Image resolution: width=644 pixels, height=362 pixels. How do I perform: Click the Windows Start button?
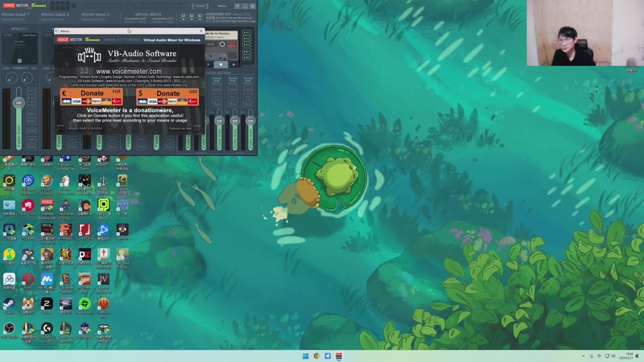(306, 356)
